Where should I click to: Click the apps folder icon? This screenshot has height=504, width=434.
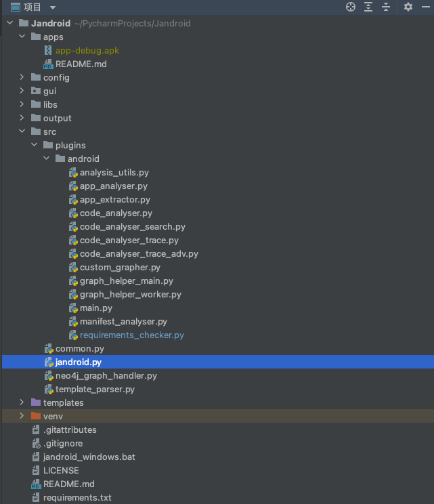[36, 37]
